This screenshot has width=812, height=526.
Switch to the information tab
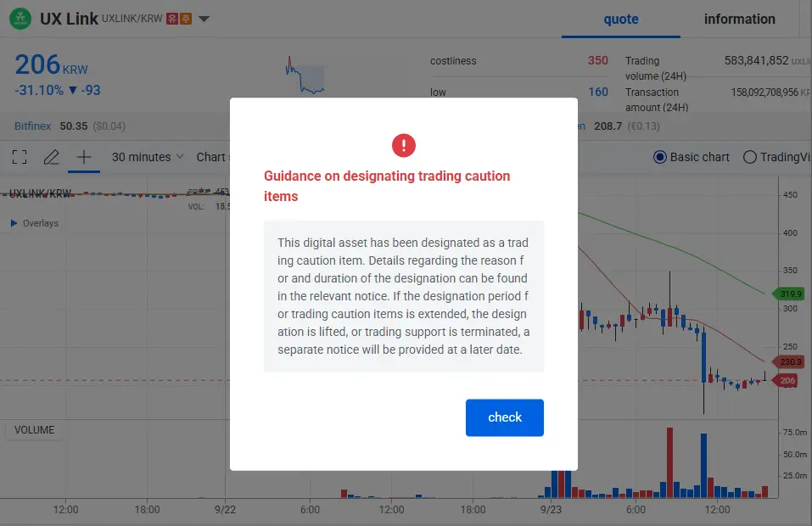coord(739,20)
